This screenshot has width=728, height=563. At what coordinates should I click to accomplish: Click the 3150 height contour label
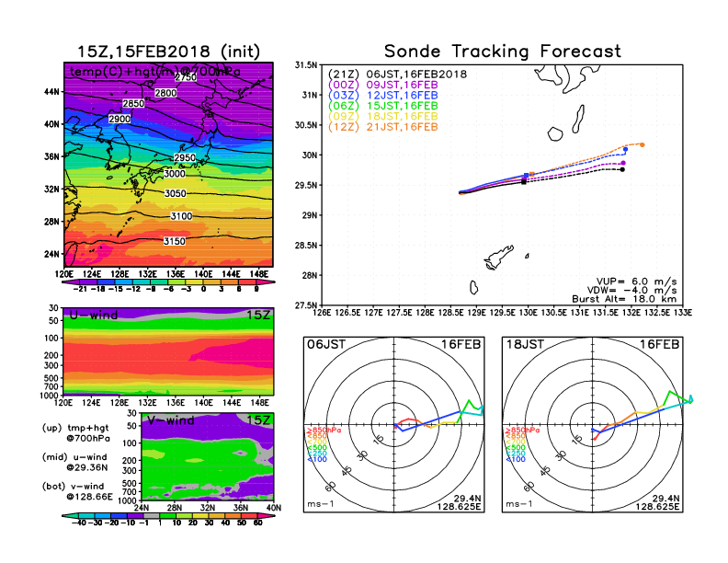pyautogui.click(x=174, y=241)
